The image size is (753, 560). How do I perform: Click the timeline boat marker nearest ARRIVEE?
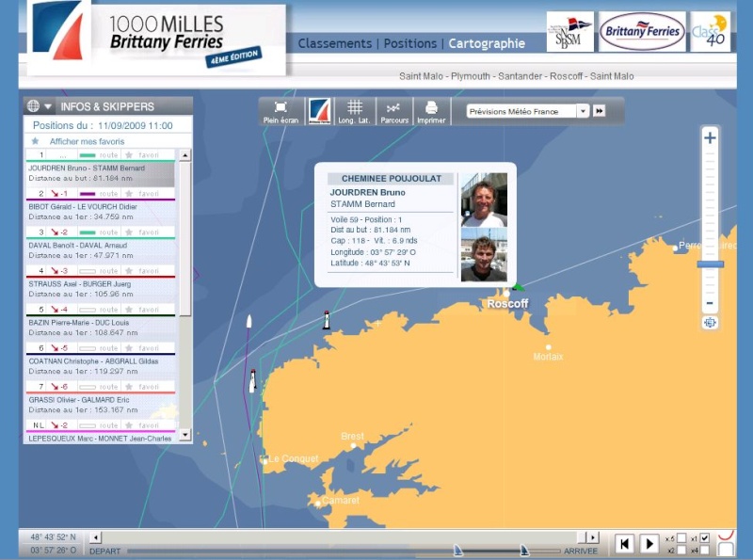[x=524, y=551]
